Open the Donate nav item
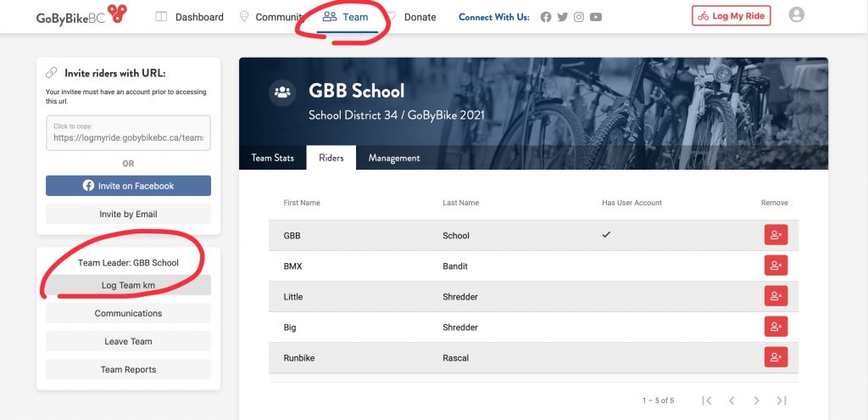Image resolution: width=868 pixels, height=420 pixels. (411, 17)
